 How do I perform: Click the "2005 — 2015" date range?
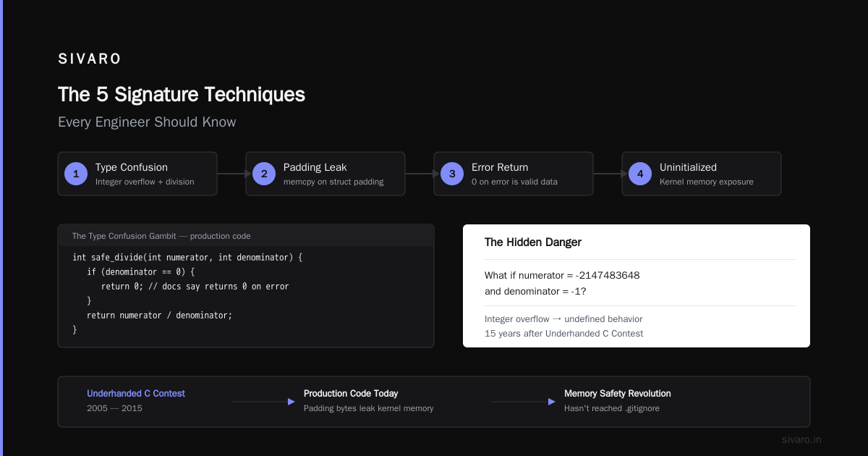click(x=114, y=408)
